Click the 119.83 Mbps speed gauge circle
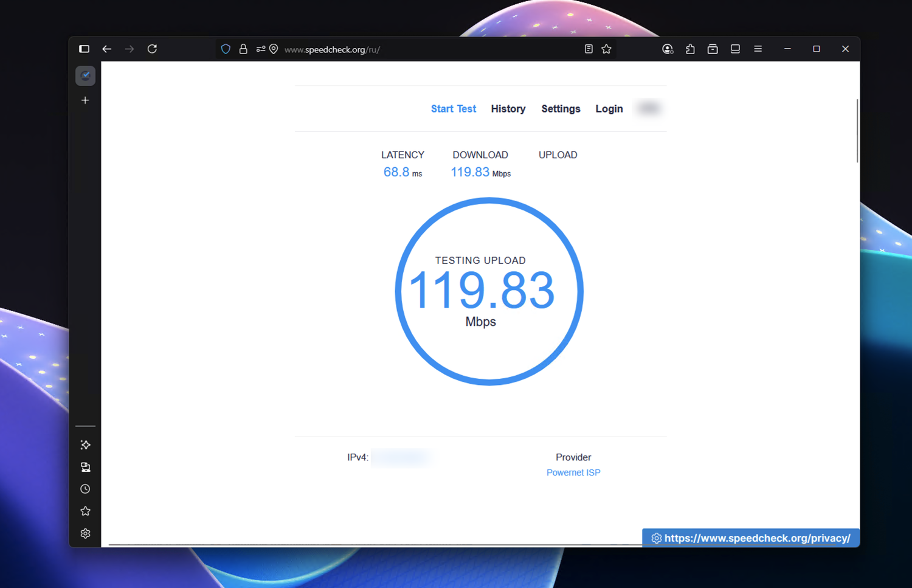Viewport: 912px width, 588px height. (x=489, y=291)
